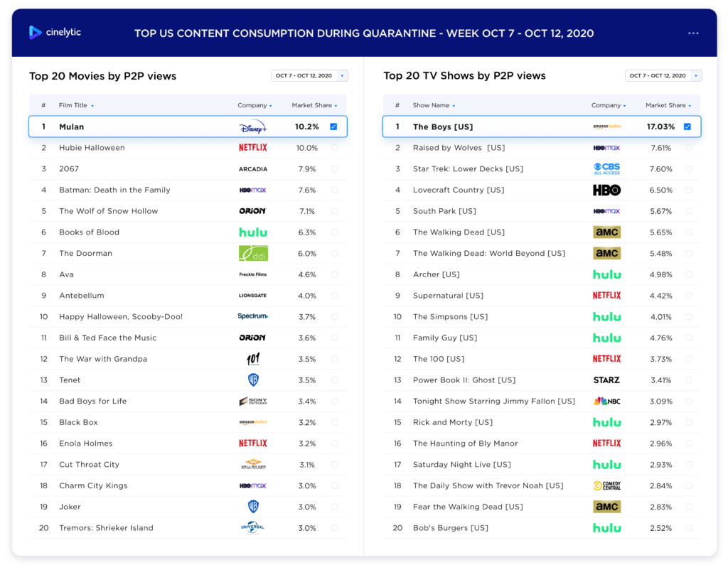Sort TV shows by Company column
Viewport: 728px width, 565px height.
(x=609, y=105)
